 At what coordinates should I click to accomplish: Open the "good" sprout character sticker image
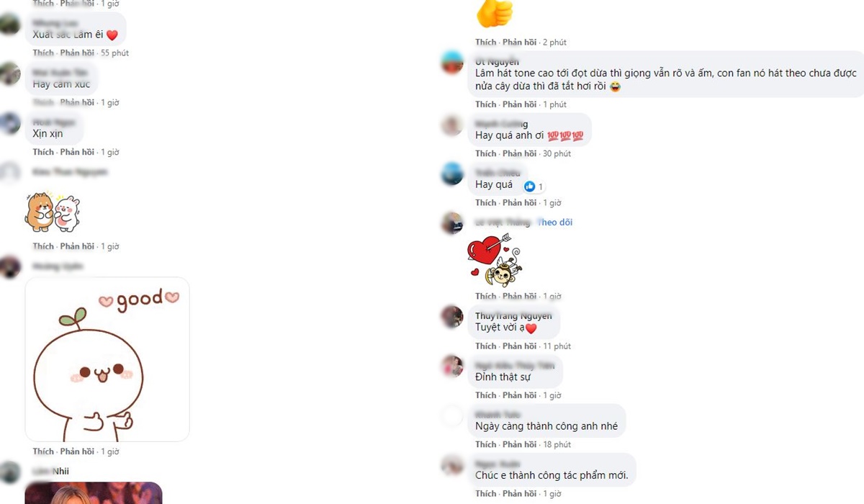tap(107, 359)
